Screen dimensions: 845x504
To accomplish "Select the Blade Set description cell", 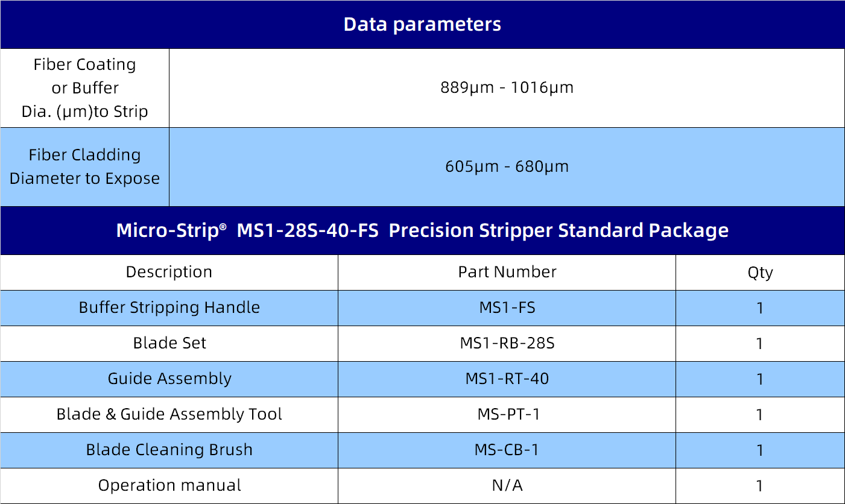I will [169, 344].
